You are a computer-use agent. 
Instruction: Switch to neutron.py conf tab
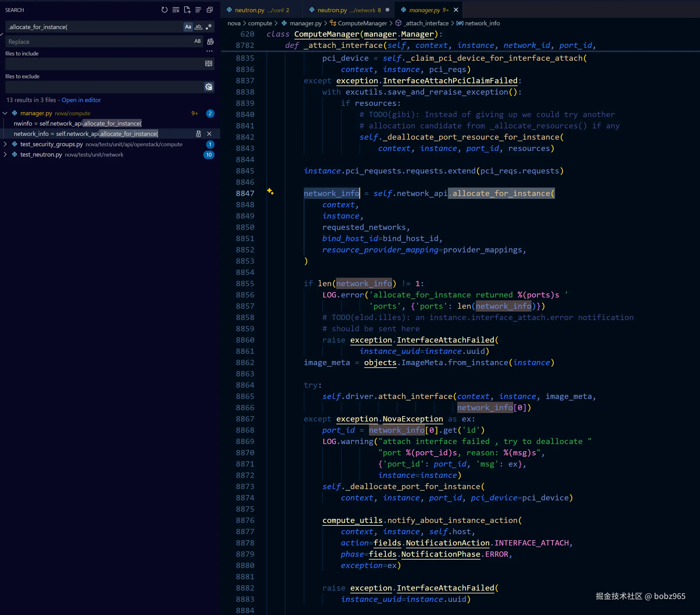[262, 10]
